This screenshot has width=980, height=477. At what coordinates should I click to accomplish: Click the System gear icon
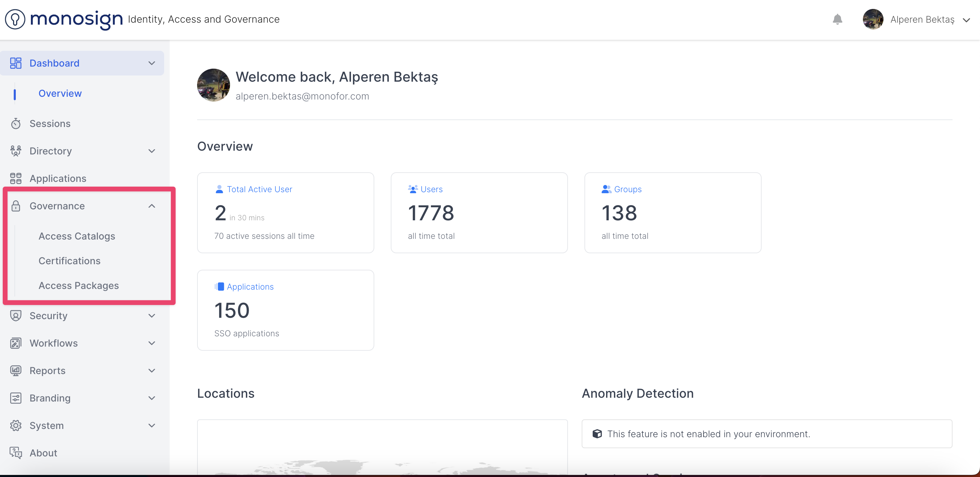(15, 426)
